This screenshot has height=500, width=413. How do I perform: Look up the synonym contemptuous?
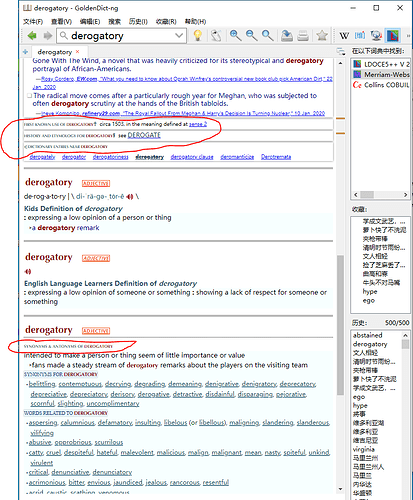pos(80,384)
